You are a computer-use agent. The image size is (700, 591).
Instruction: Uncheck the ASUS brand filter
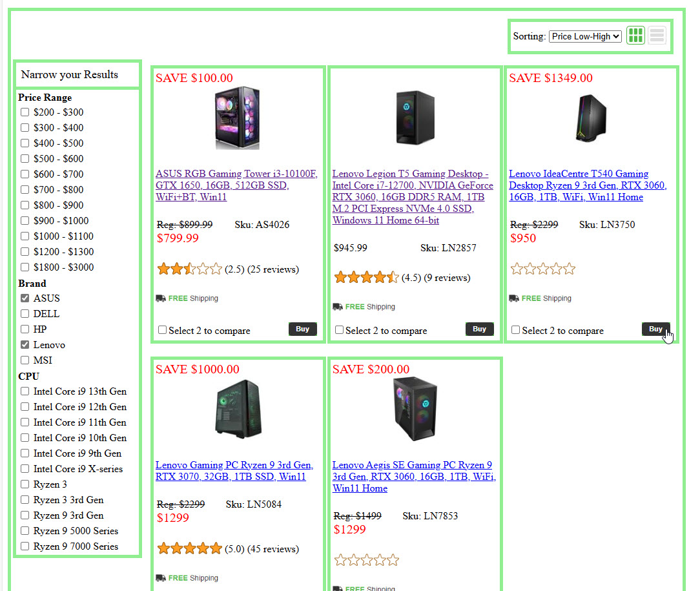point(25,298)
